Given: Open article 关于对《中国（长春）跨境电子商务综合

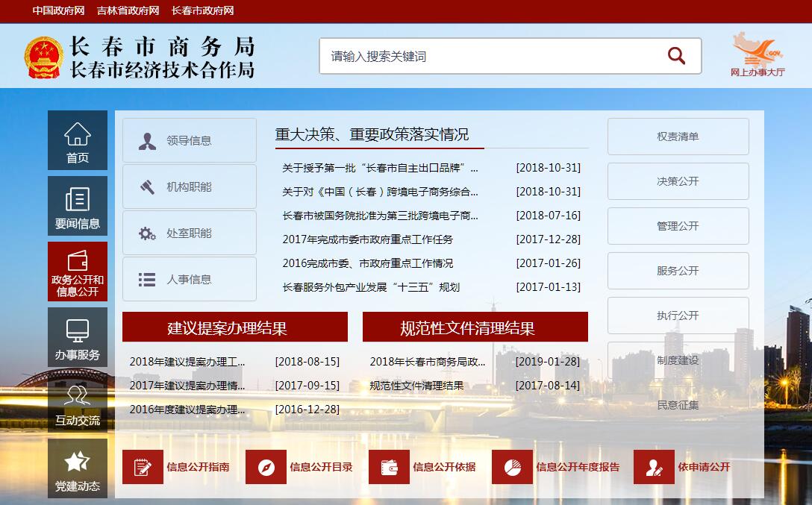Looking at the screenshot, I should pos(380,192).
